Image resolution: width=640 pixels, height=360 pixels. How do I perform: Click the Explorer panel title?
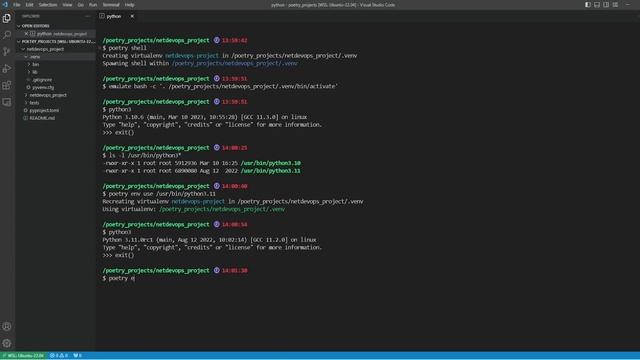(x=31, y=16)
